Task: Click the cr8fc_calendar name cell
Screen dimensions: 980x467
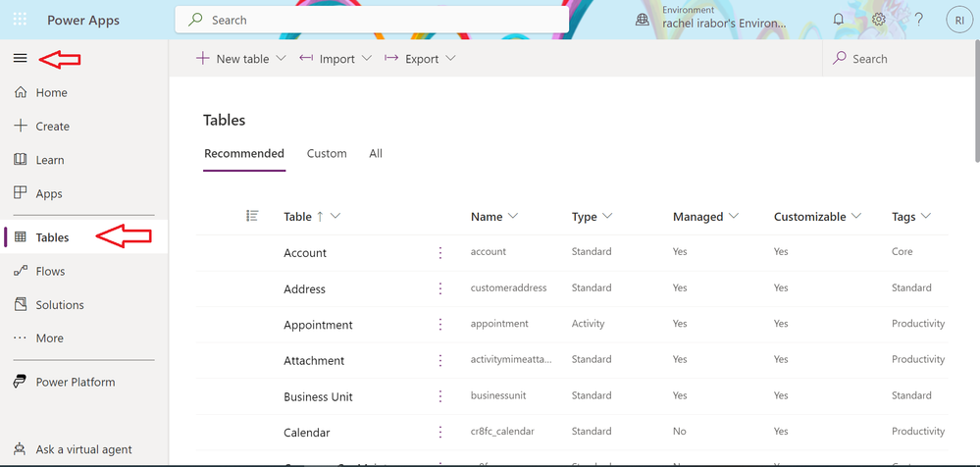Action: [502, 431]
